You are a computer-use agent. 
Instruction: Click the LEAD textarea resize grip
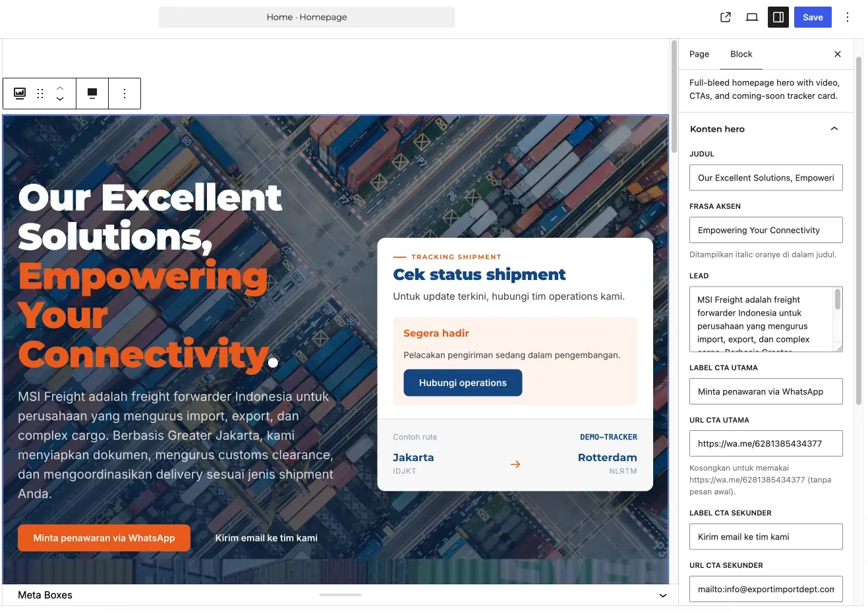coord(838,347)
